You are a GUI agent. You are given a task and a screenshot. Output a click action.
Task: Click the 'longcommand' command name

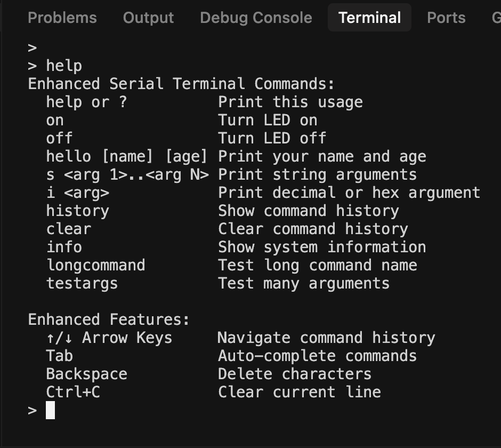click(95, 266)
